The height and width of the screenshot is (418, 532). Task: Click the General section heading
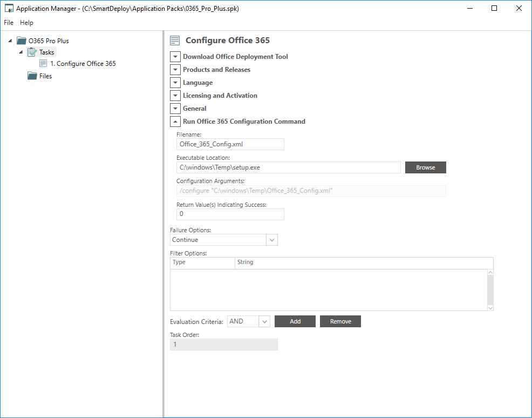point(194,109)
